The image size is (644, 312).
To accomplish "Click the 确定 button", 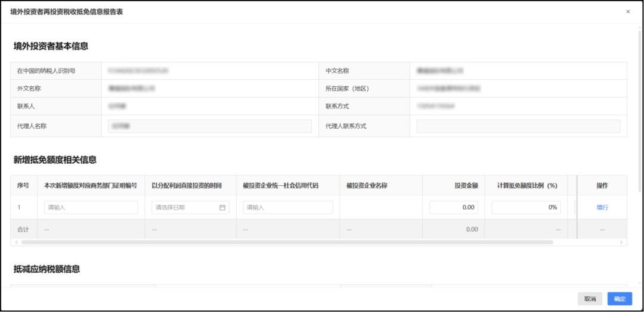I will coord(620,299).
